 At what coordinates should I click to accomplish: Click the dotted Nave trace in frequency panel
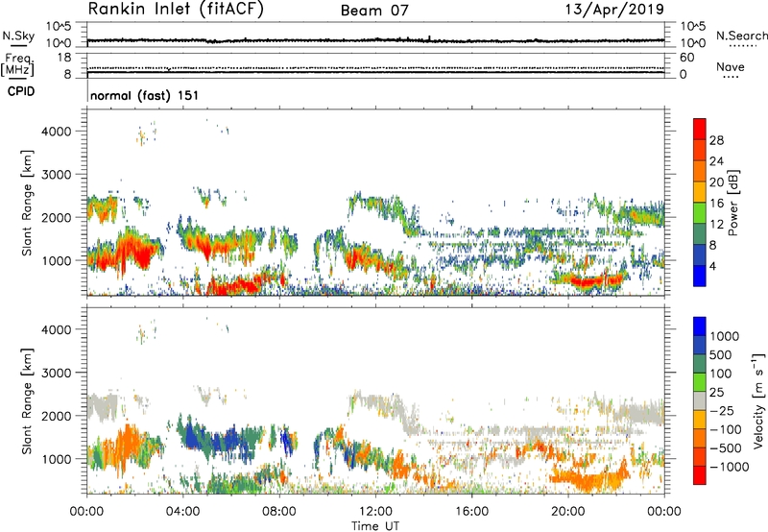pyautogui.click(x=375, y=68)
